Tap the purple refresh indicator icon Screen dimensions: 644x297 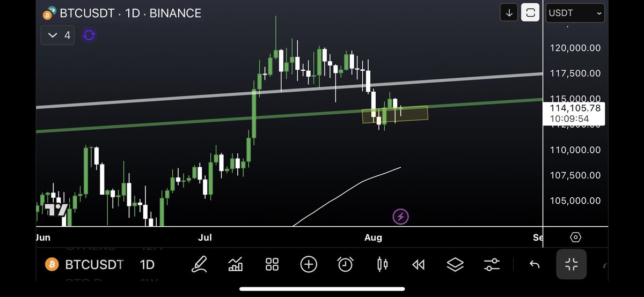pos(89,35)
